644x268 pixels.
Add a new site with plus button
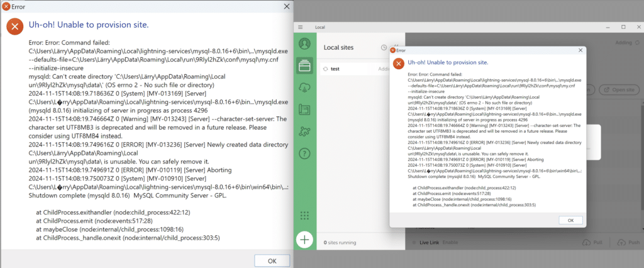click(x=304, y=240)
